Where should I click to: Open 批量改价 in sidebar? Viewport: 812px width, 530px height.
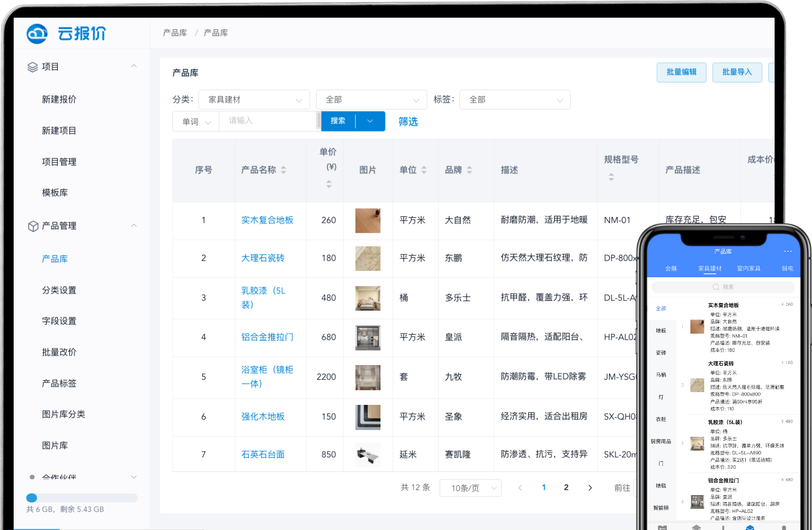pyautogui.click(x=59, y=352)
